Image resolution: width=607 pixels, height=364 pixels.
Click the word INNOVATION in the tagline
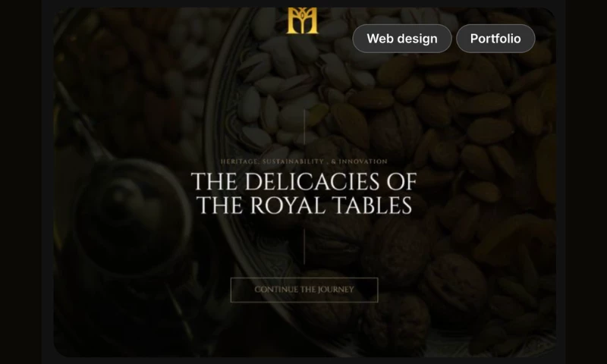(x=363, y=162)
